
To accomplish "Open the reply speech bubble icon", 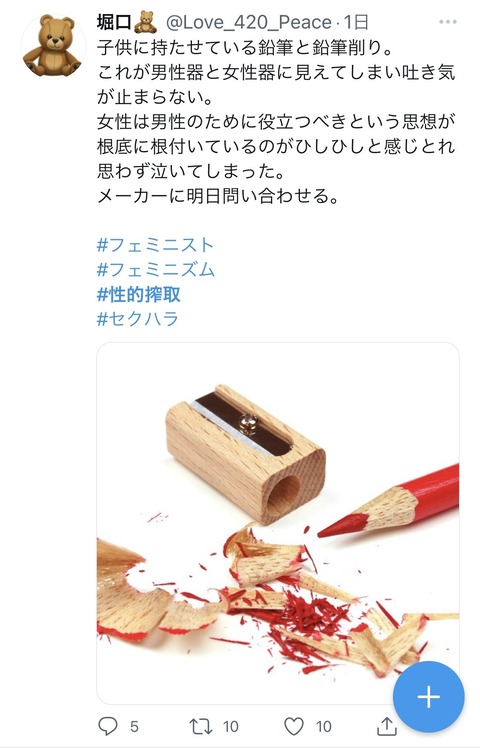I will [108, 726].
